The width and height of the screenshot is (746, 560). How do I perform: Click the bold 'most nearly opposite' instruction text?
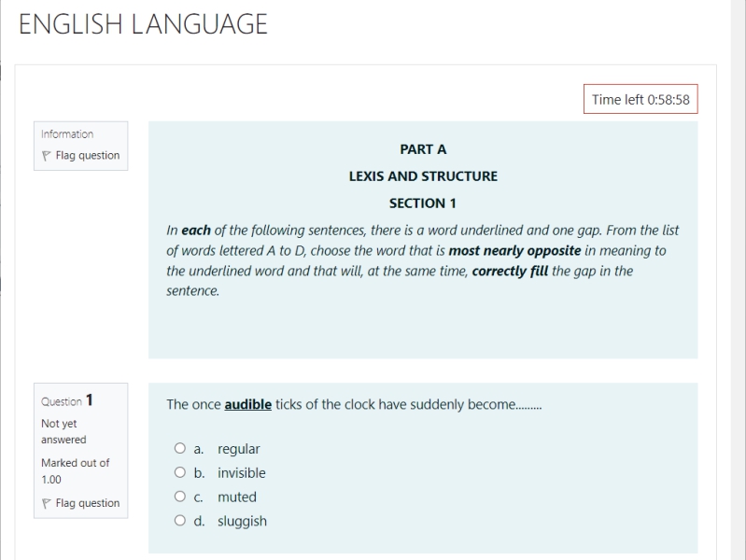[x=514, y=251]
